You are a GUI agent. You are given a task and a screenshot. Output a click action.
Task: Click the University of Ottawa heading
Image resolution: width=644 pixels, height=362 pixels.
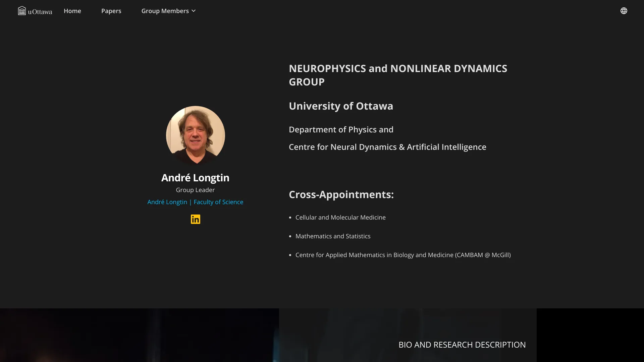(x=341, y=106)
